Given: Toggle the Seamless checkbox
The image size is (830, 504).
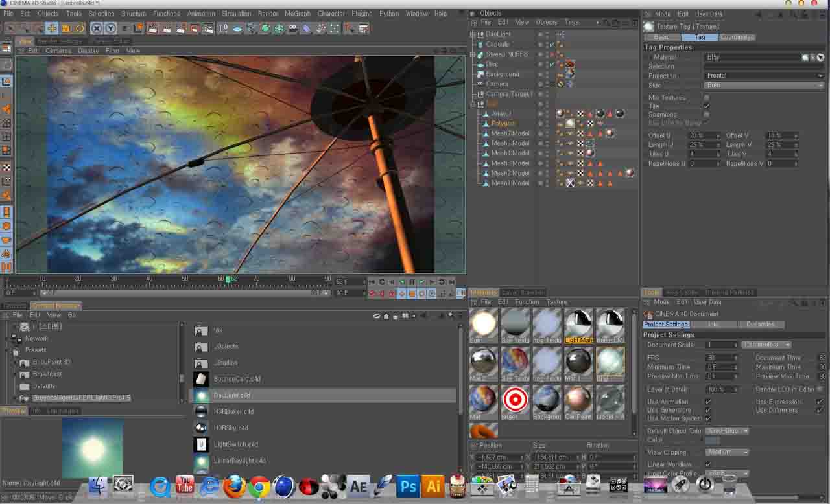Looking at the screenshot, I should point(707,114).
